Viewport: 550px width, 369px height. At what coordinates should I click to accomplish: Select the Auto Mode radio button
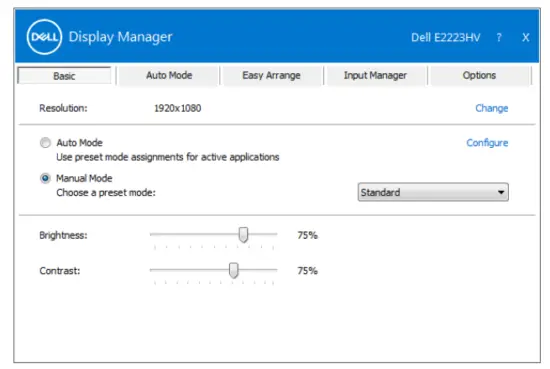(45, 143)
